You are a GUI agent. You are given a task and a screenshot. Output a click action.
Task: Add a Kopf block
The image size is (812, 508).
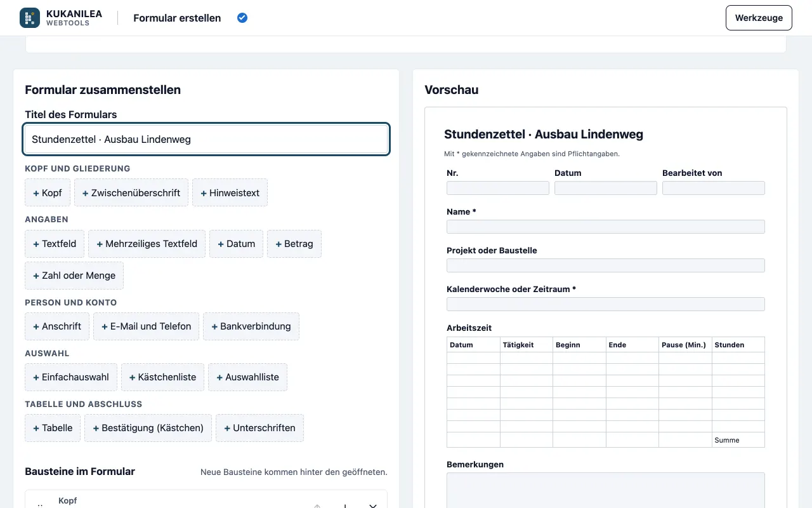(x=48, y=193)
